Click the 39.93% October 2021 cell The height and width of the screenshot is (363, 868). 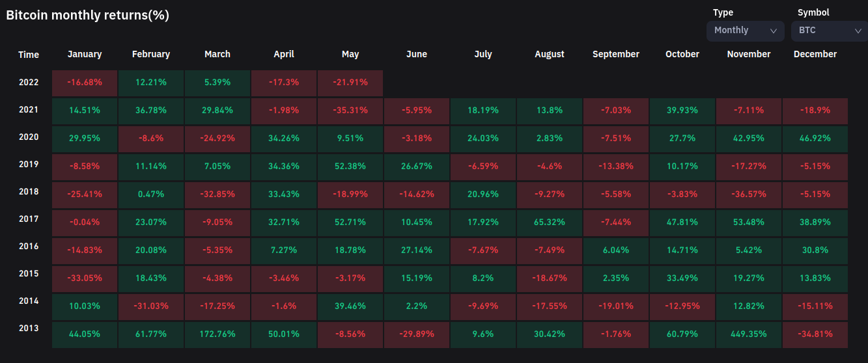click(x=682, y=111)
